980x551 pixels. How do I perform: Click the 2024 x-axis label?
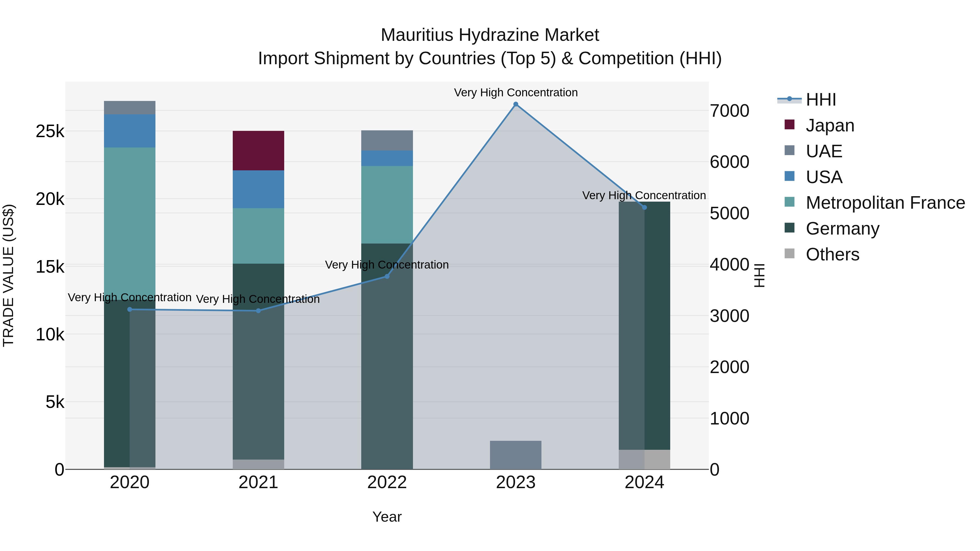tap(644, 482)
